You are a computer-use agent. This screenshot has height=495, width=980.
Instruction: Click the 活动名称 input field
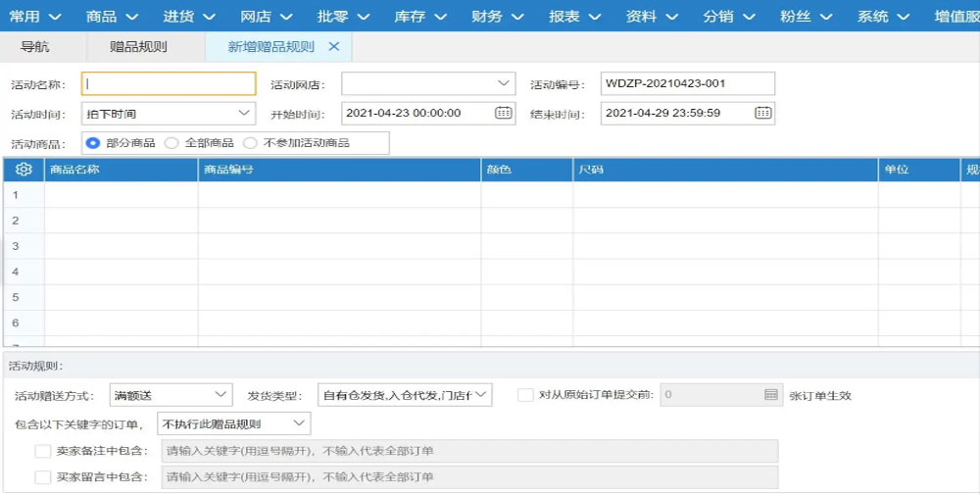click(x=169, y=83)
